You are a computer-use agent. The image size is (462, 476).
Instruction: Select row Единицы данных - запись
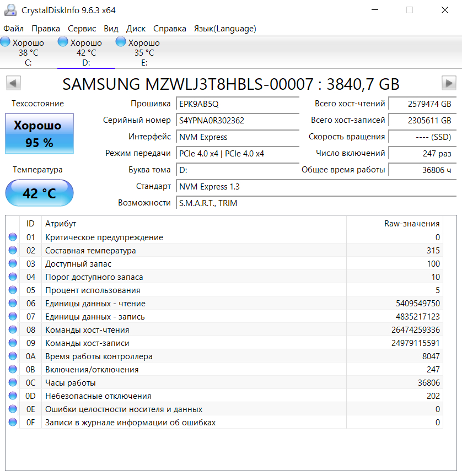point(224,316)
